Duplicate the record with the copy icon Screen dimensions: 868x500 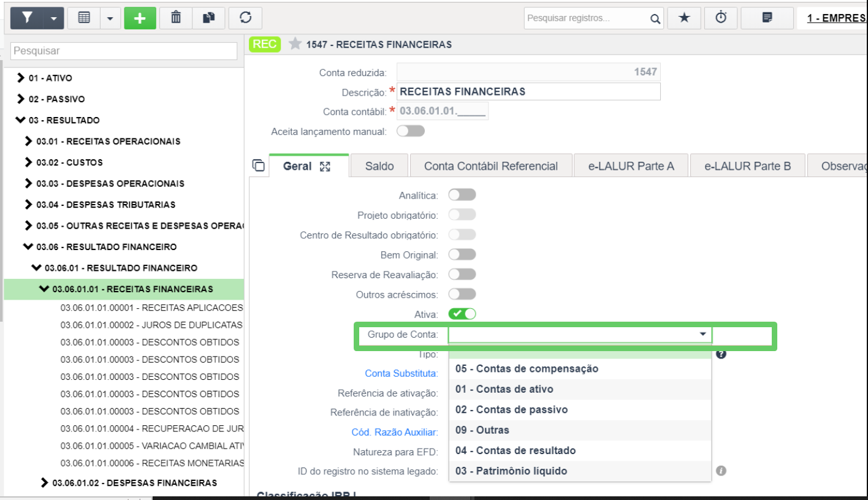point(208,18)
